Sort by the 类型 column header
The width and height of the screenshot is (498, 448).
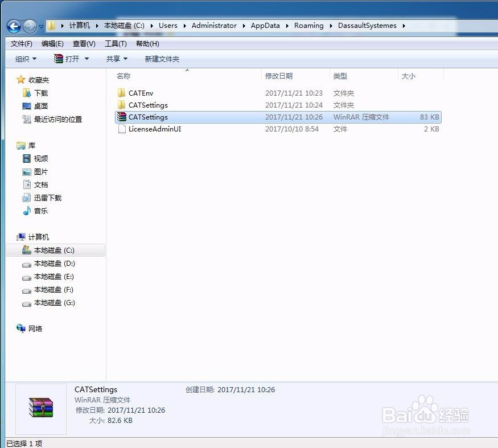(340, 76)
